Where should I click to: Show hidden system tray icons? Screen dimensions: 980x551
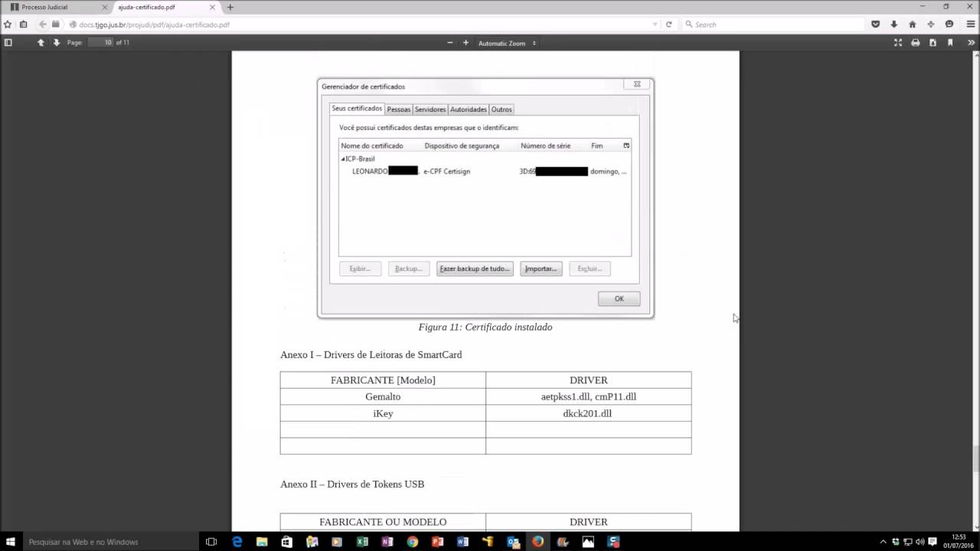[x=883, y=542]
